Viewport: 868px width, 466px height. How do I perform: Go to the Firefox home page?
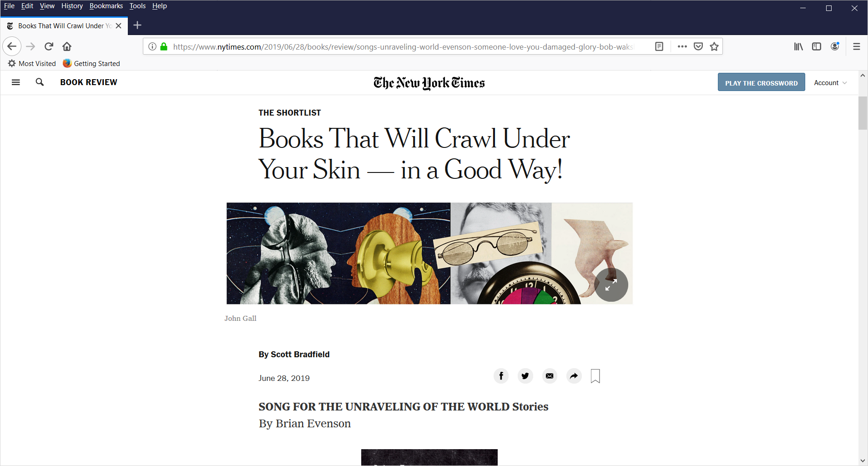(x=67, y=46)
